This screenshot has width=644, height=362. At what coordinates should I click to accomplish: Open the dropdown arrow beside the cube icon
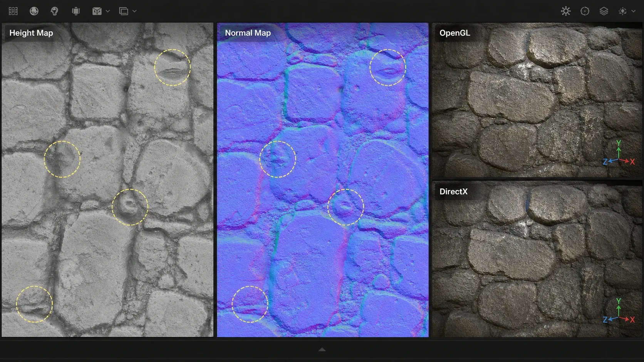[108, 11]
